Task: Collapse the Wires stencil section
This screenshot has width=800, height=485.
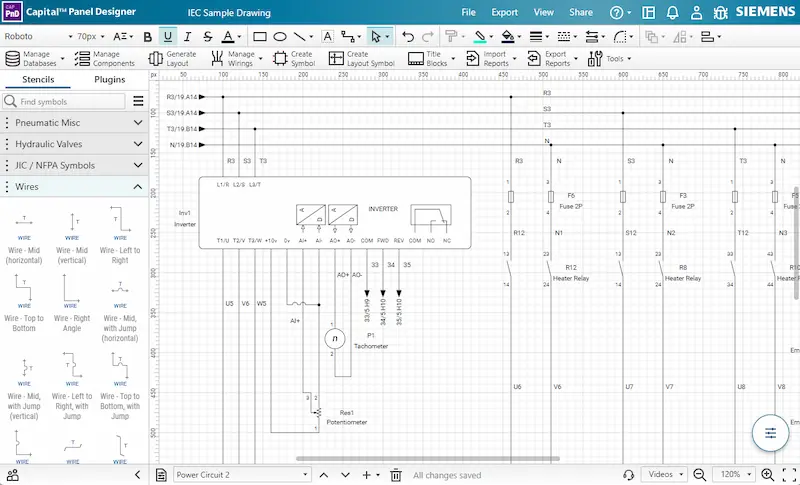Action: coord(138,186)
